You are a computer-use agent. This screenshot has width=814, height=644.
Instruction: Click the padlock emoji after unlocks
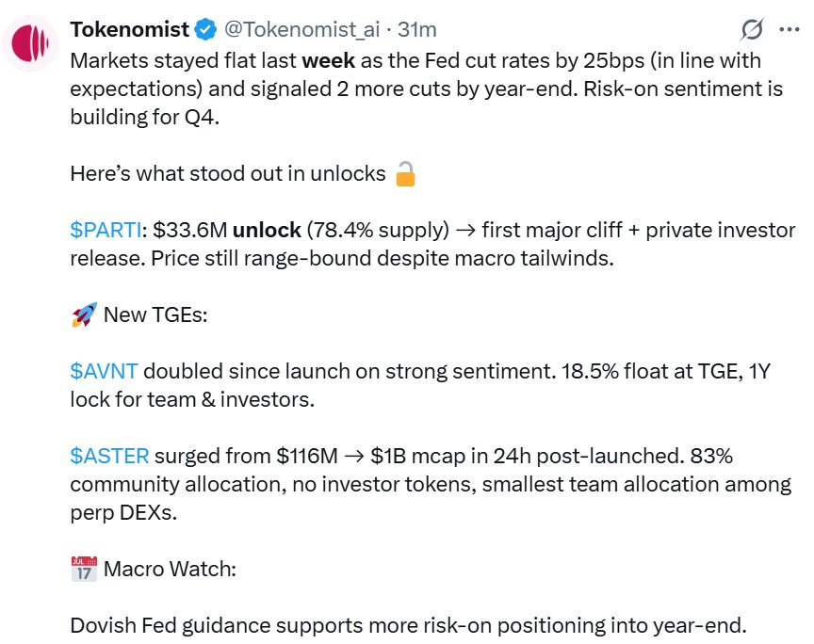point(405,174)
